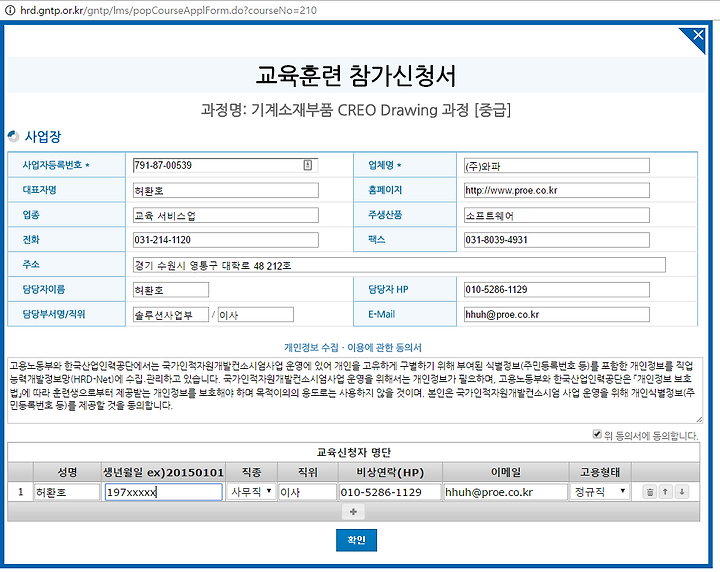This screenshot has height=572, width=720.
Task: Click the 비상연락(HP) column header
Action: coord(390,472)
